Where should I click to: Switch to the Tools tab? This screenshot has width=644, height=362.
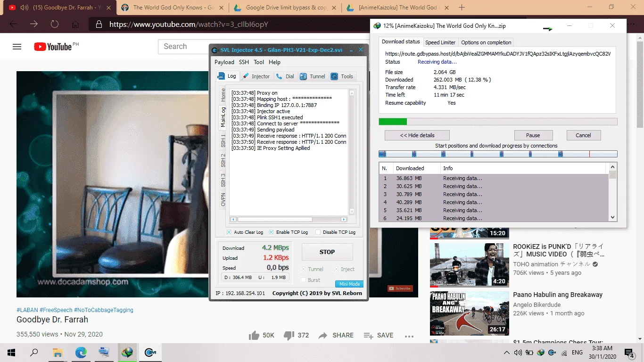pos(342,76)
